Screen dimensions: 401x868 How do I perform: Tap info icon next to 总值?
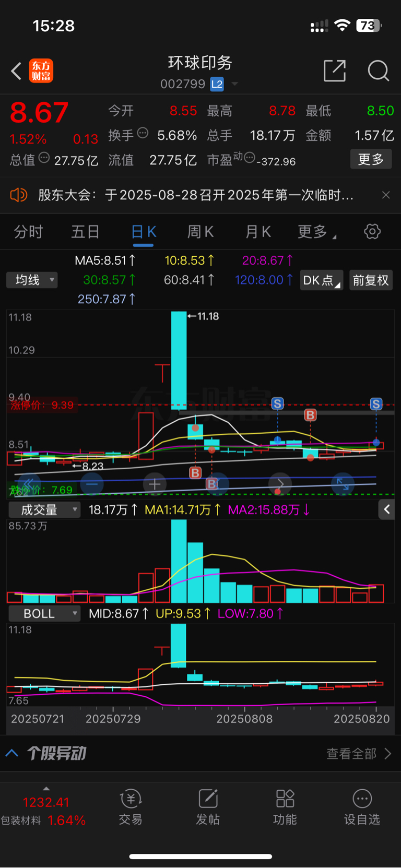coord(44,158)
